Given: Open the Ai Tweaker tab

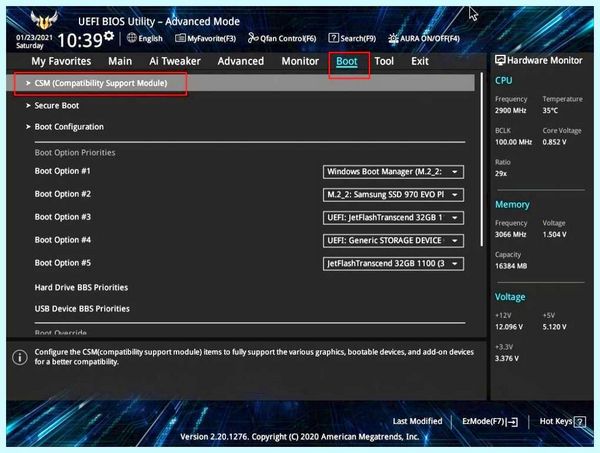Looking at the screenshot, I should (x=175, y=61).
